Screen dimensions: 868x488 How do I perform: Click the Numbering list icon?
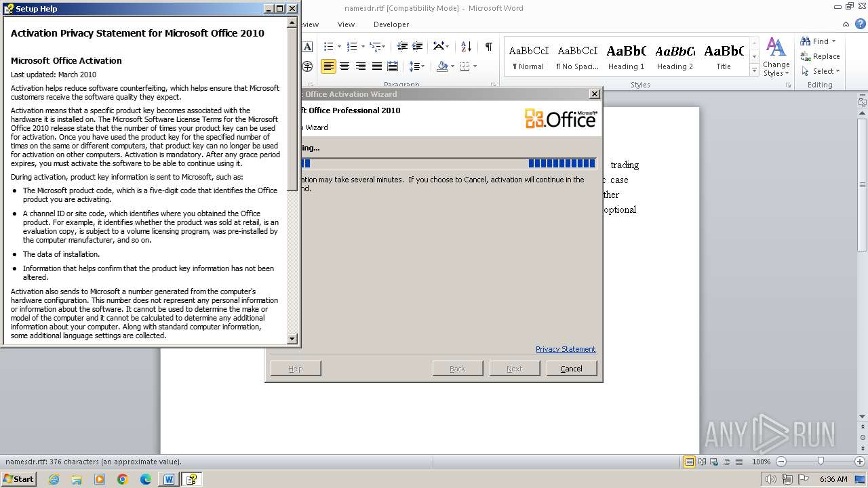[351, 46]
